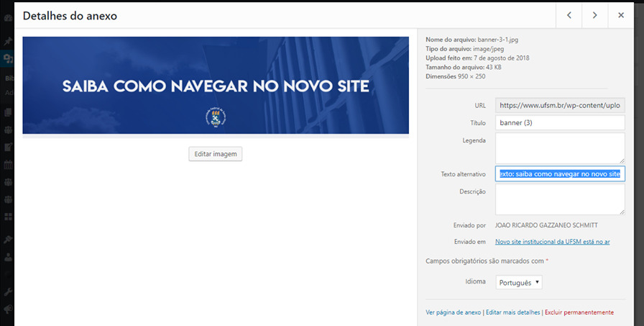Click the Editar imagem button
This screenshot has width=644, height=326.
(x=215, y=154)
